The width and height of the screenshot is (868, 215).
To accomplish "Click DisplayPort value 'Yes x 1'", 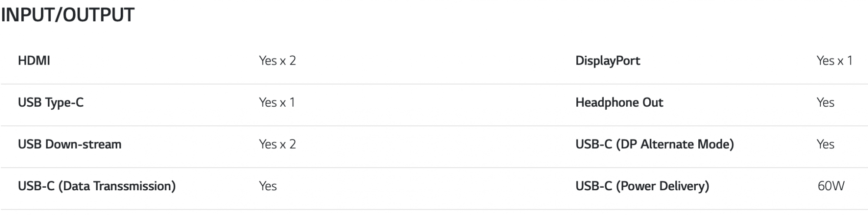I will coord(835,61).
